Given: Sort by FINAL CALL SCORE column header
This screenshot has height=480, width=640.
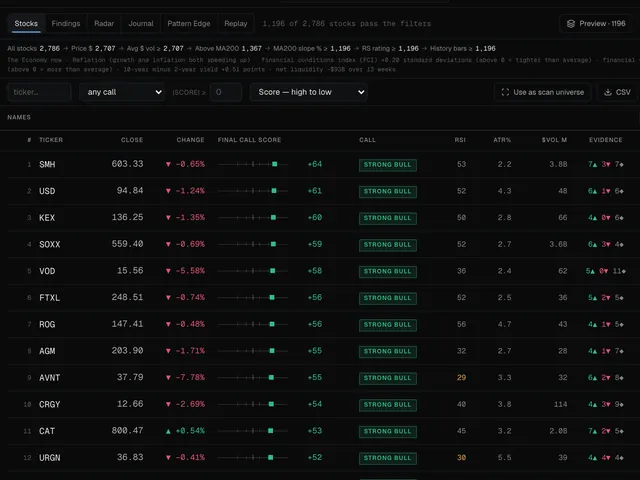Looking at the screenshot, I should (x=249, y=140).
